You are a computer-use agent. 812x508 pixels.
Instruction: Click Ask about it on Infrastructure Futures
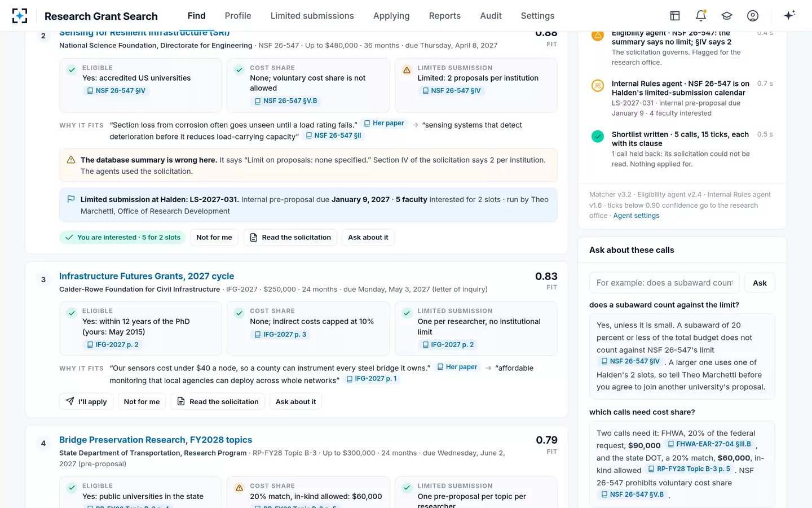pos(295,401)
